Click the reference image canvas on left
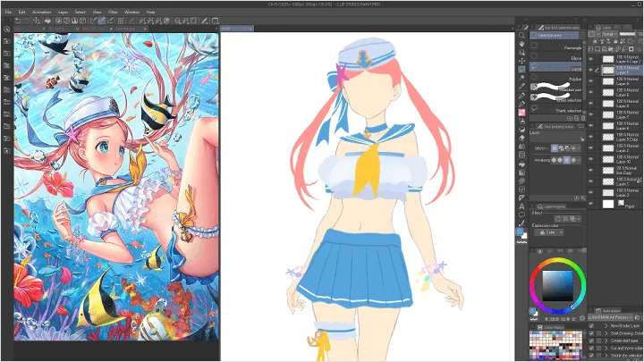The height and width of the screenshot is (362, 644). point(116,187)
